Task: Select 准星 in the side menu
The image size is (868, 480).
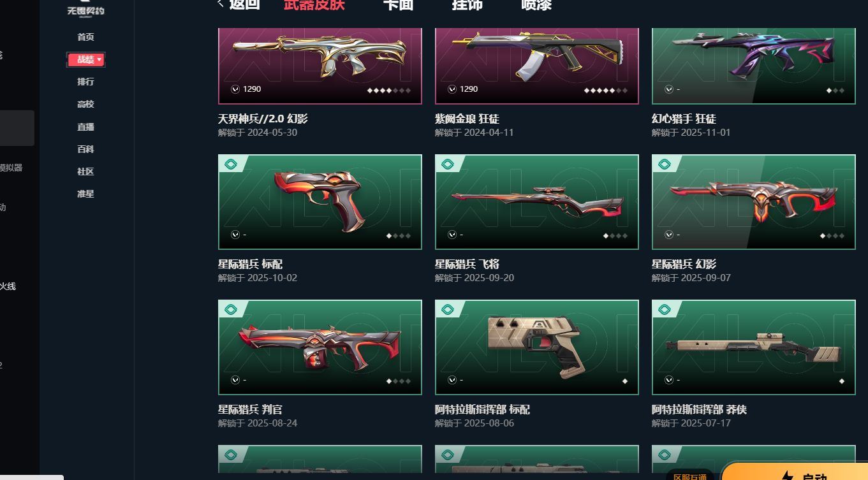Action: (85, 194)
